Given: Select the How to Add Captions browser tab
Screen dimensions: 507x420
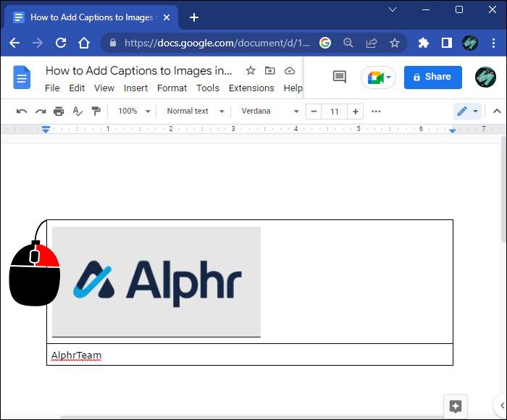Looking at the screenshot, I should coord(91,17).
